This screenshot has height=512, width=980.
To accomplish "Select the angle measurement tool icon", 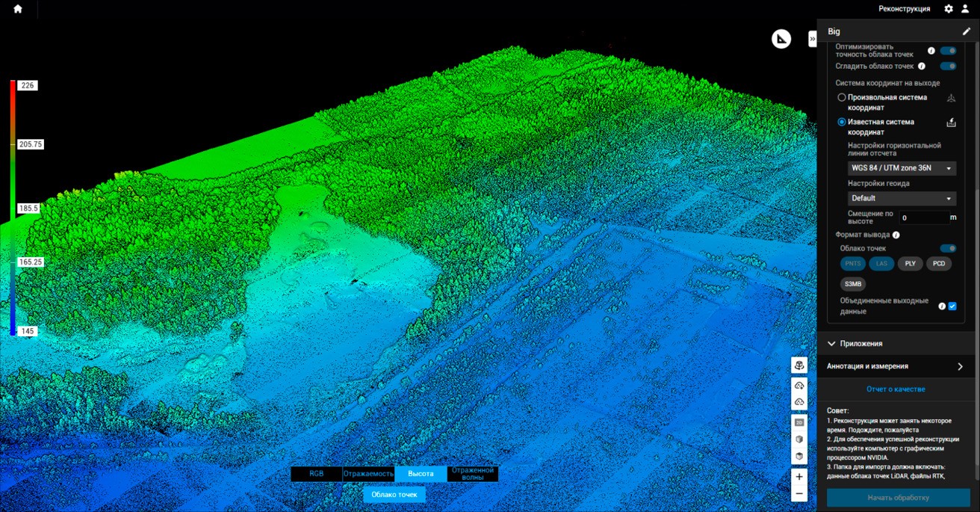I will point(781,40).
